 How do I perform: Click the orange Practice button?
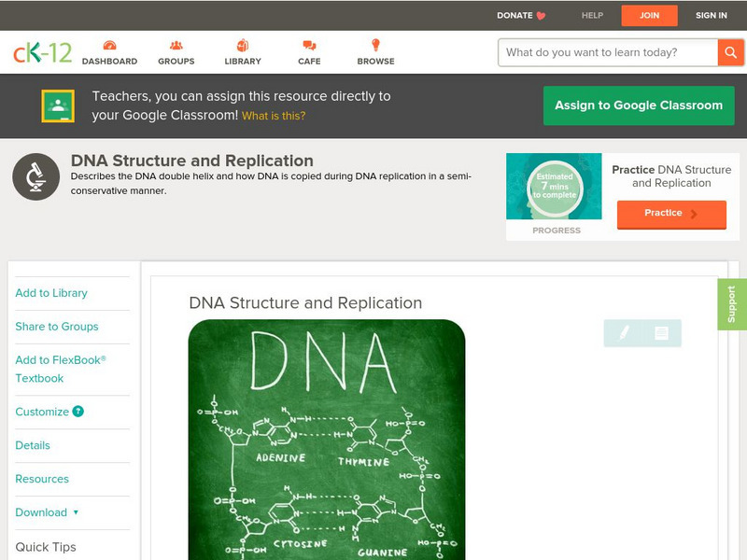pyautogui.click(x=670, y=214)
